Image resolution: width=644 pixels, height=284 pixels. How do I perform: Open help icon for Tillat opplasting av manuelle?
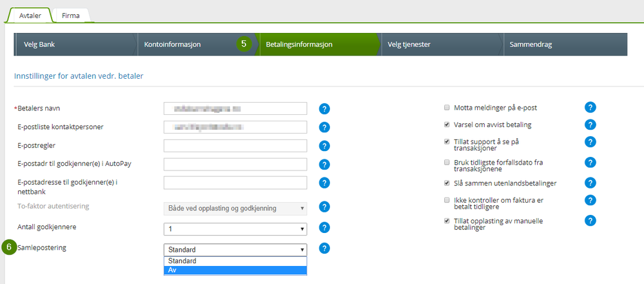(590, 221)
